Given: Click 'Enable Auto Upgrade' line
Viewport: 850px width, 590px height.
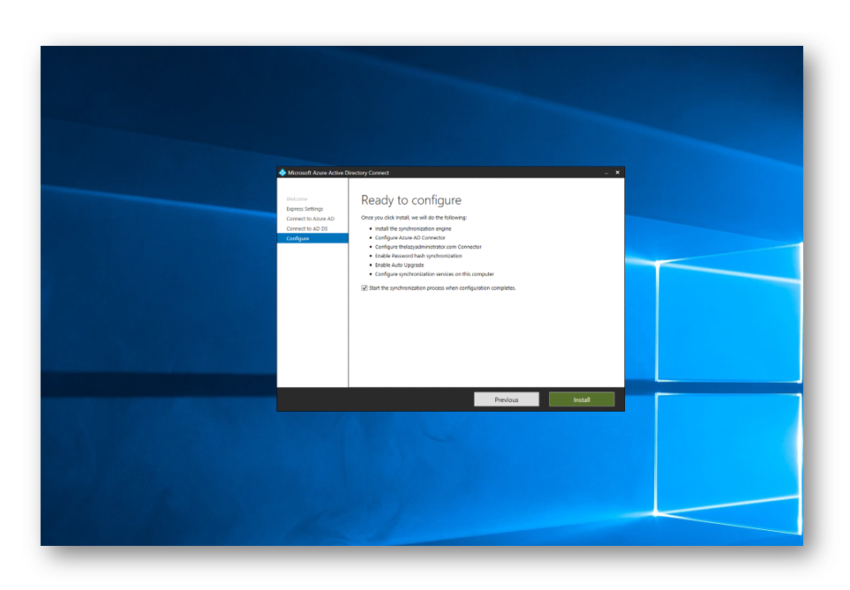Looking at the screenshot, I should pyautogui.click(x=400, y=265).
